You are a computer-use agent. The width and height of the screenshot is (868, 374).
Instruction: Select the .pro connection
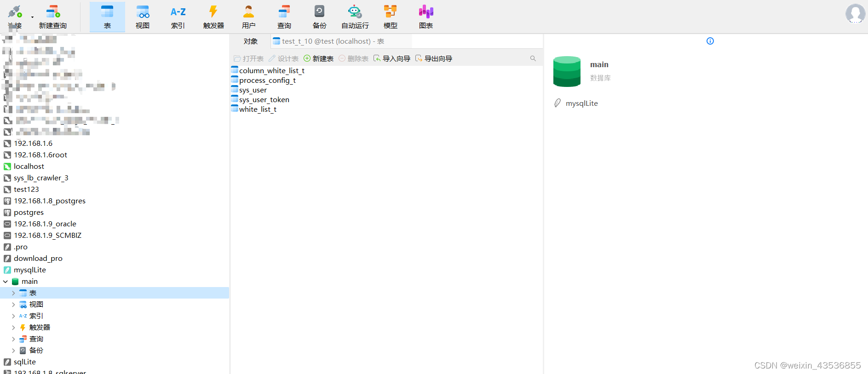click(x=21, y=247)
